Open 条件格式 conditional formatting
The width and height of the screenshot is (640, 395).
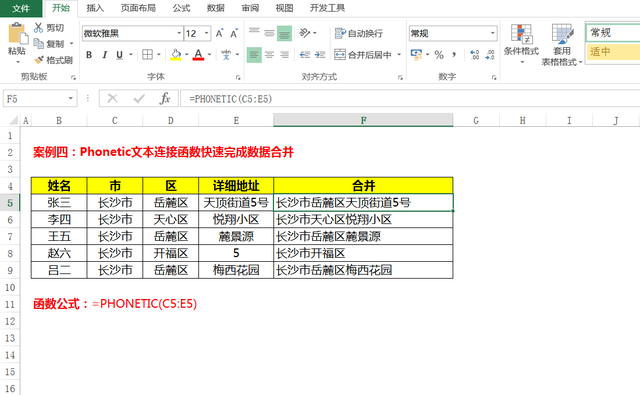pyautogui.click(x=521, y=44)
